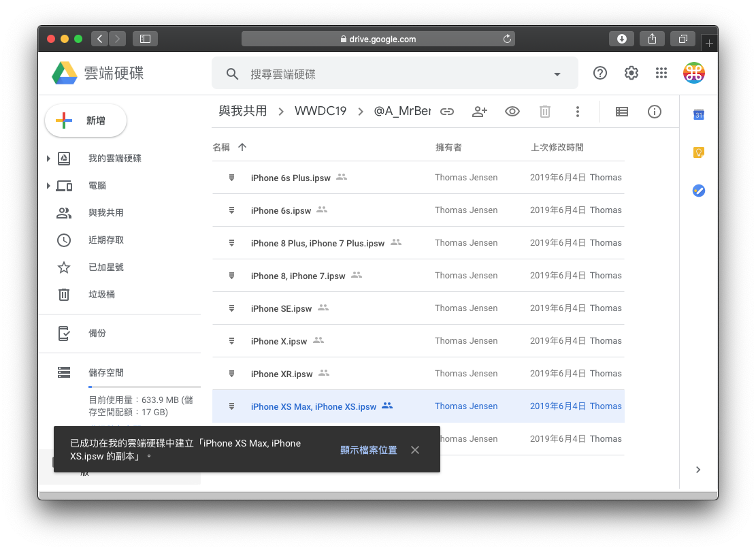Screen dimensions: 756x550
Task: Reload the page icon
Action: (x=507, y=39)
